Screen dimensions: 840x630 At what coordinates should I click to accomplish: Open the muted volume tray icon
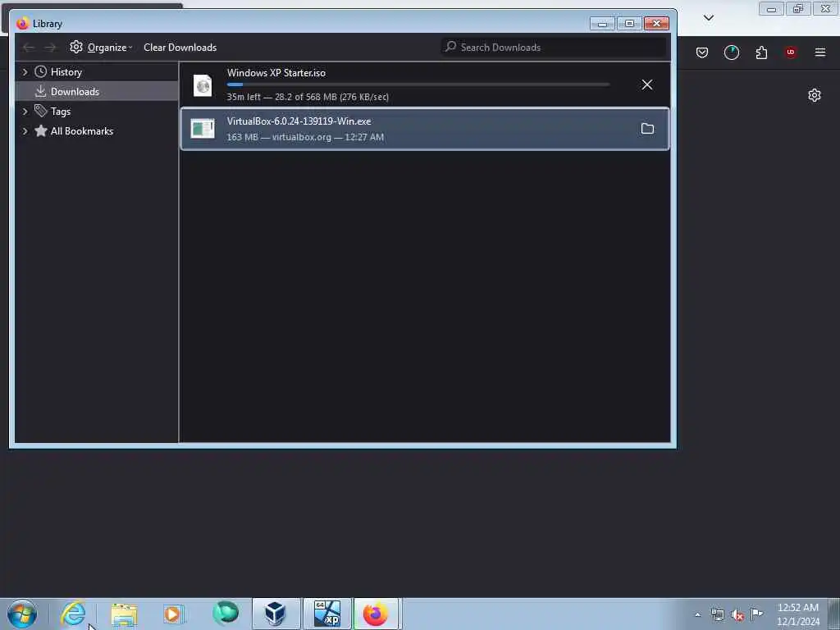[737, 615]
